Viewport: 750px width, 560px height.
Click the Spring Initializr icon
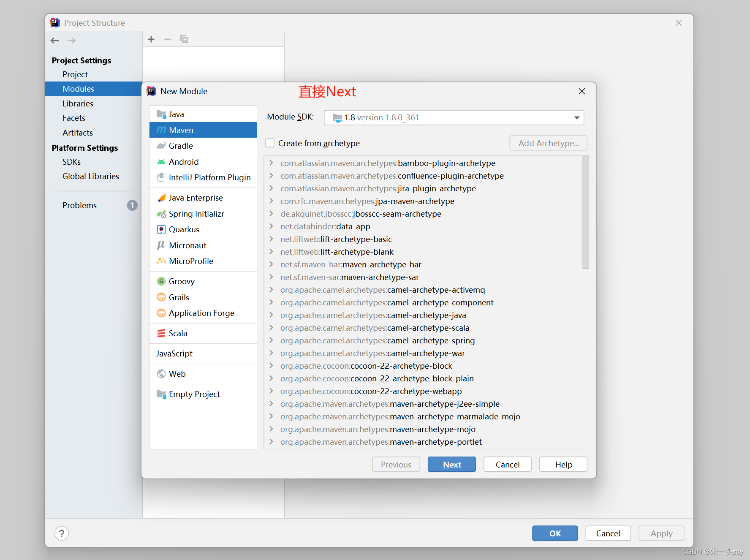(x=161, y=214)
